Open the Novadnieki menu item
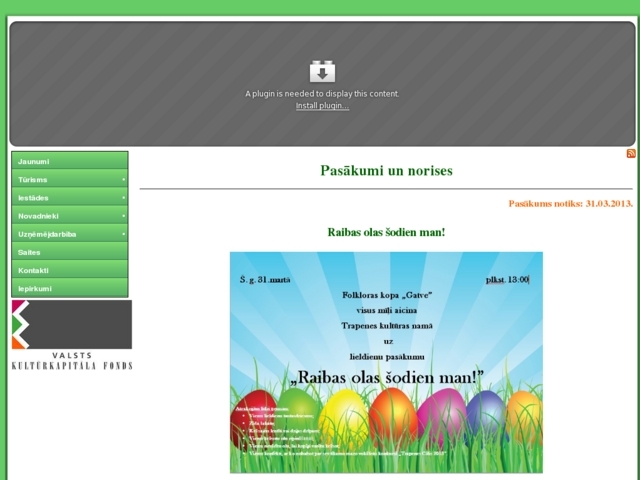 70,216
